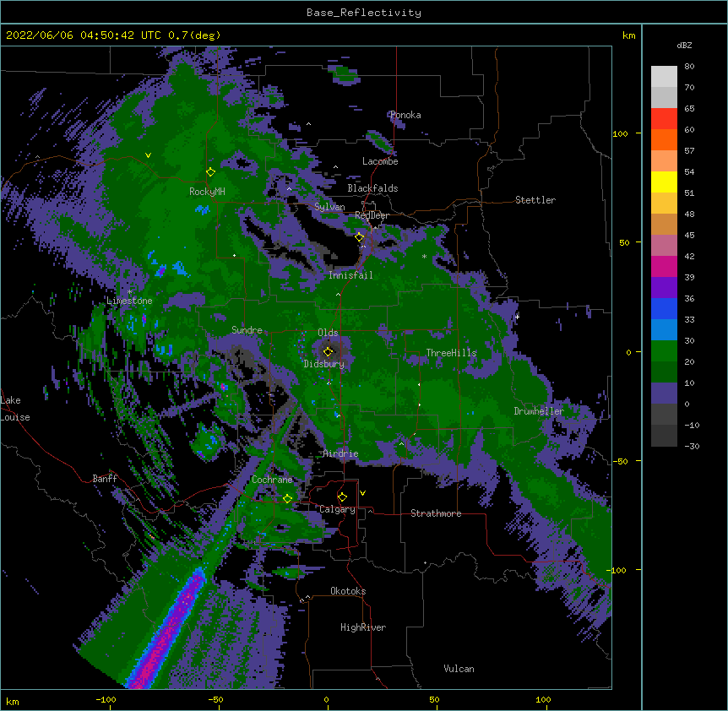Click the Cochrane label

(272, 480)
